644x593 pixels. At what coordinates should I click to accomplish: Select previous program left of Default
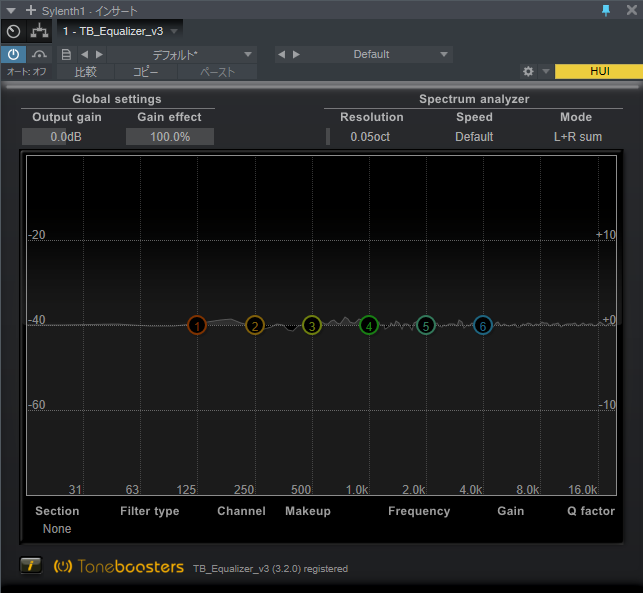pos(281,54)
